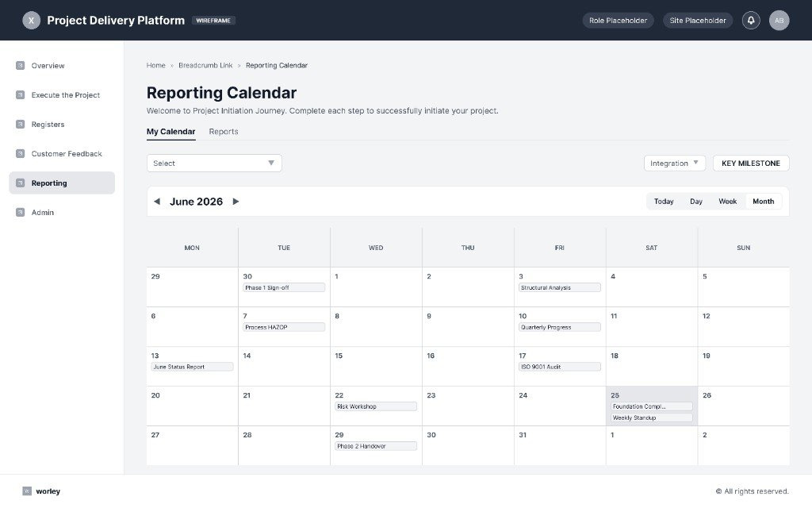Click the Role Placeholder pill
Screen dimensions: 812x508
pos(618,20)
